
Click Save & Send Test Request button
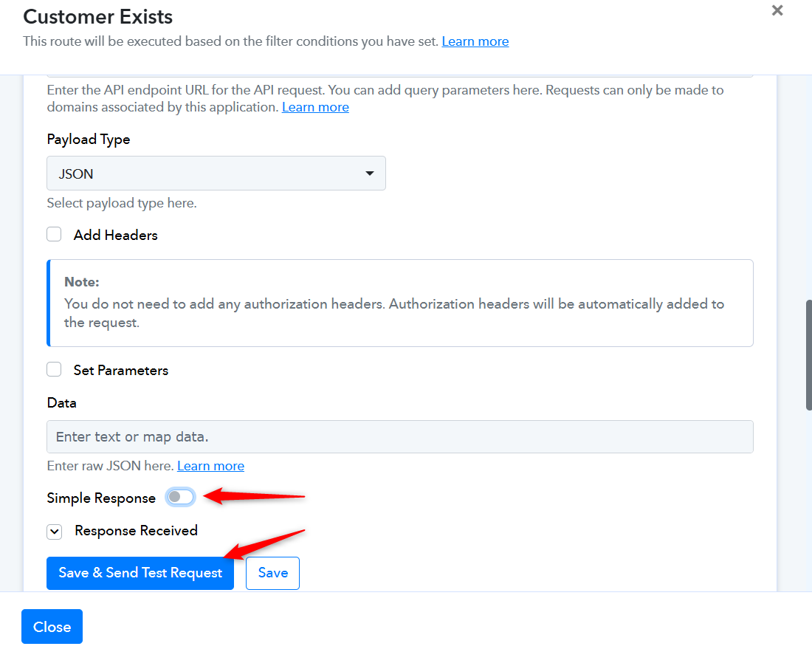pyautogui.click(x=140, y=573)
